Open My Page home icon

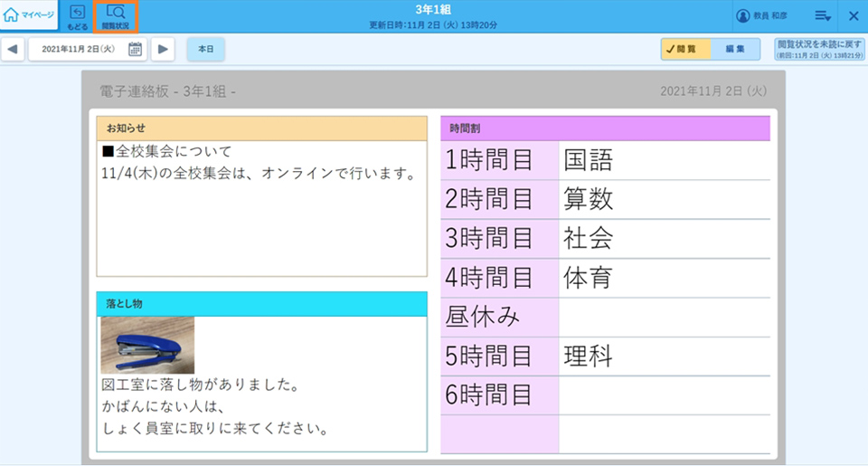[29, 15]
